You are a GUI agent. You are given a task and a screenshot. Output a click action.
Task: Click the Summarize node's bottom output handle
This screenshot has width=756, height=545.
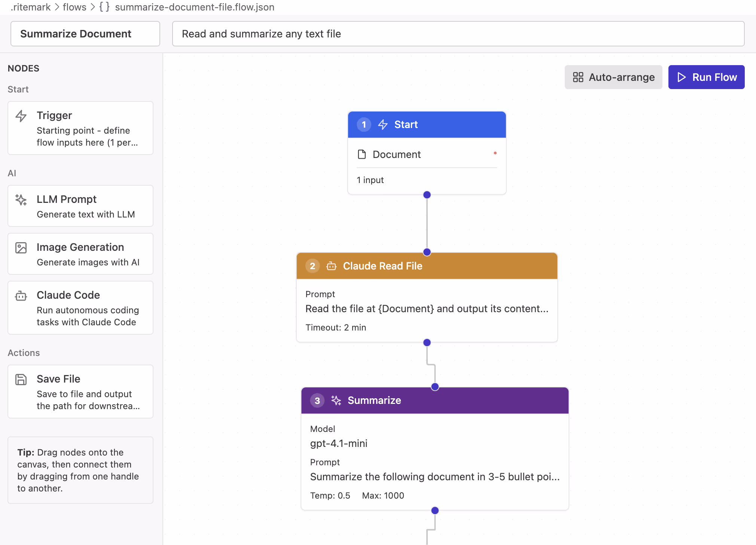click(x=435, y=511)
